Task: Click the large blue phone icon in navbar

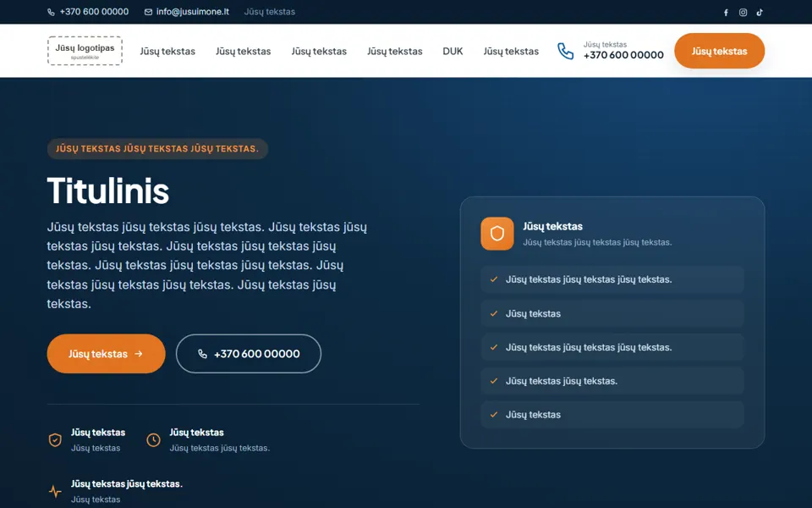Action: tap(566, 51)
